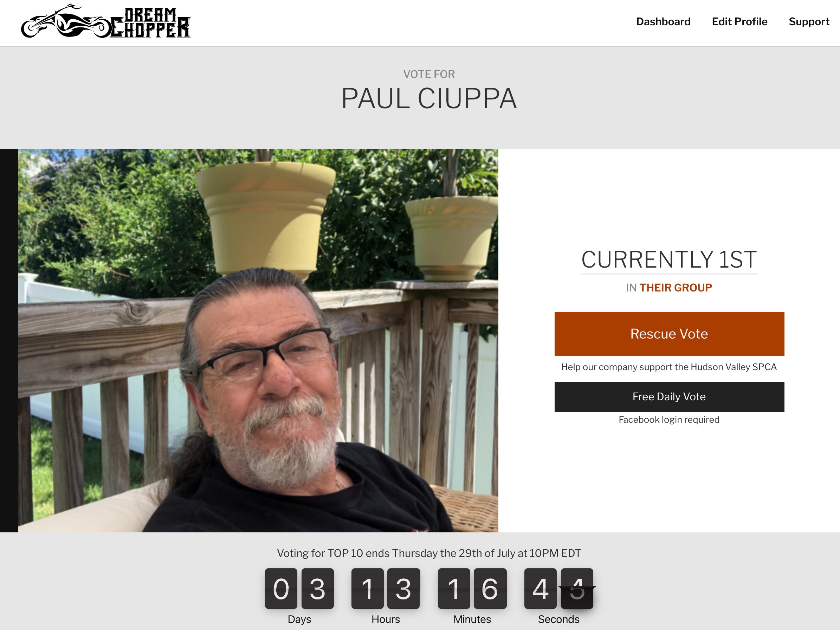The height and width of the screenshot is (630, 840).
Task: Click the CURRENTLY 1ST ranking text
Action: point(669,260)
